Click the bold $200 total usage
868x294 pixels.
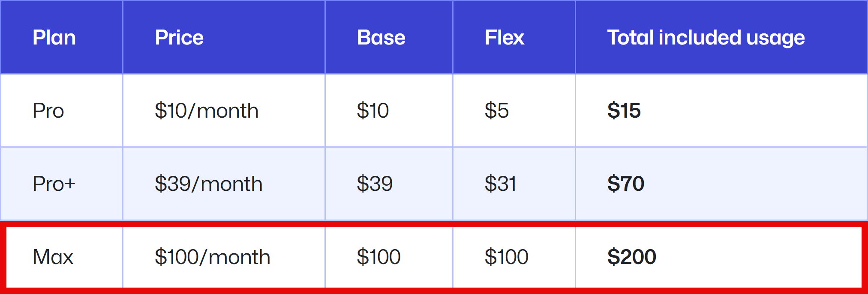[632, 257]
